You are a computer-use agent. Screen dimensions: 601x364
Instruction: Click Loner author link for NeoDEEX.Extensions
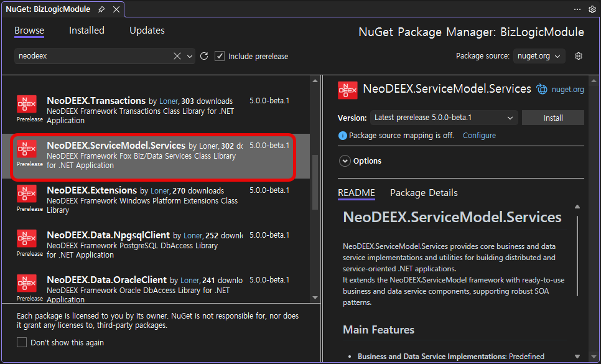pyautogui.click(x=160, y=191)
